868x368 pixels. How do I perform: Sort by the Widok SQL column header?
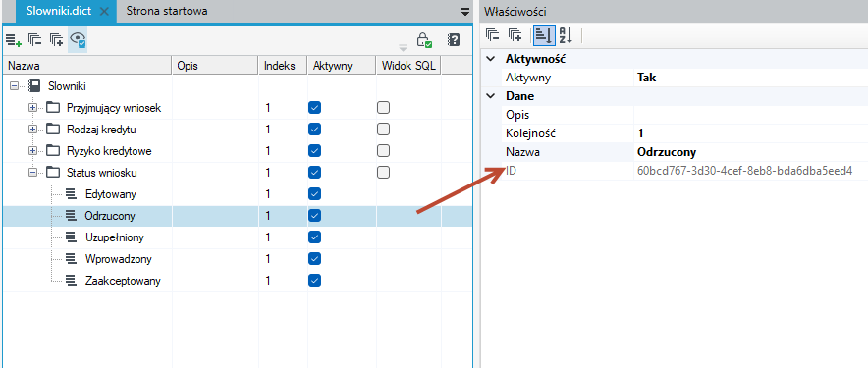tap(409, 66)
